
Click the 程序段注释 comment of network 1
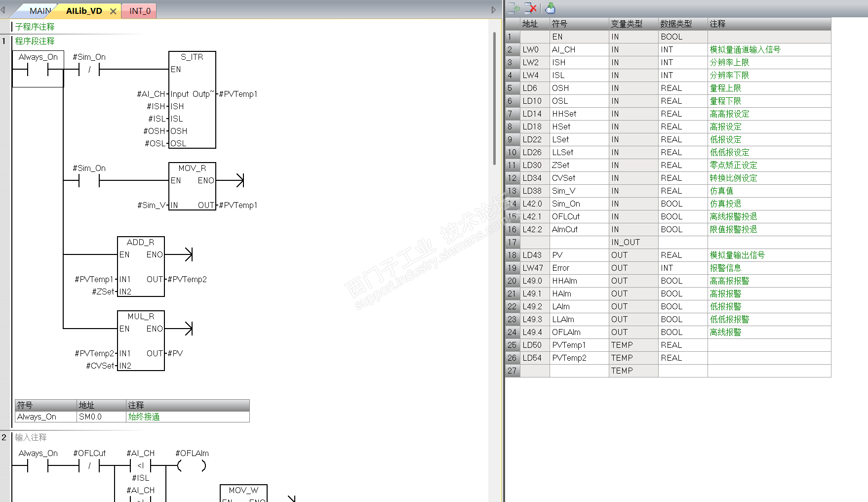pyautogui.click(x=35, y=41)
